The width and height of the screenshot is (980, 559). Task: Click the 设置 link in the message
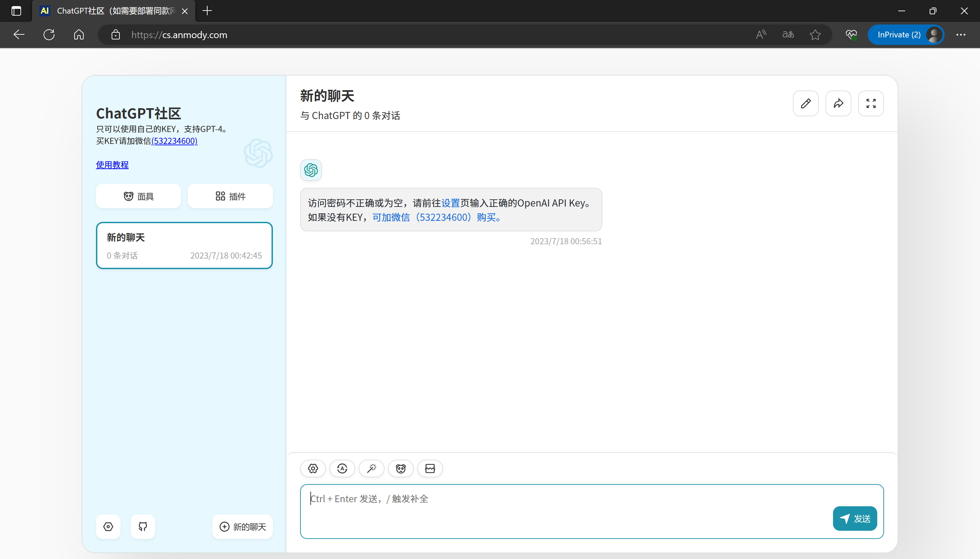click(451, 203)
